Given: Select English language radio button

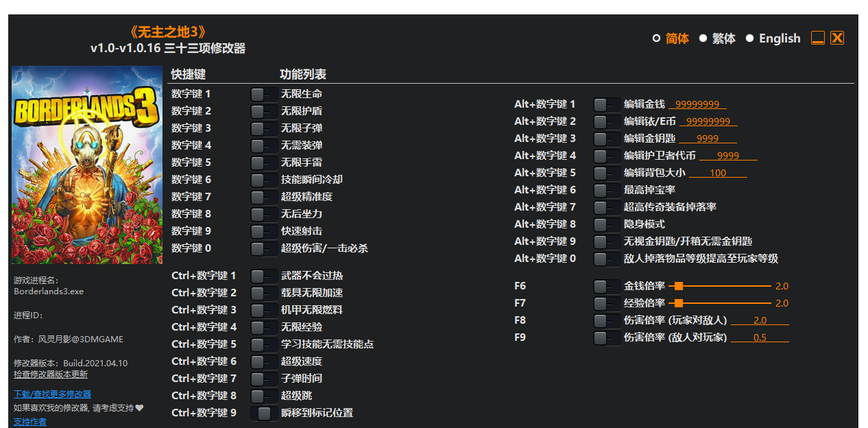Looking at the screenshot, I should [749, 38].
